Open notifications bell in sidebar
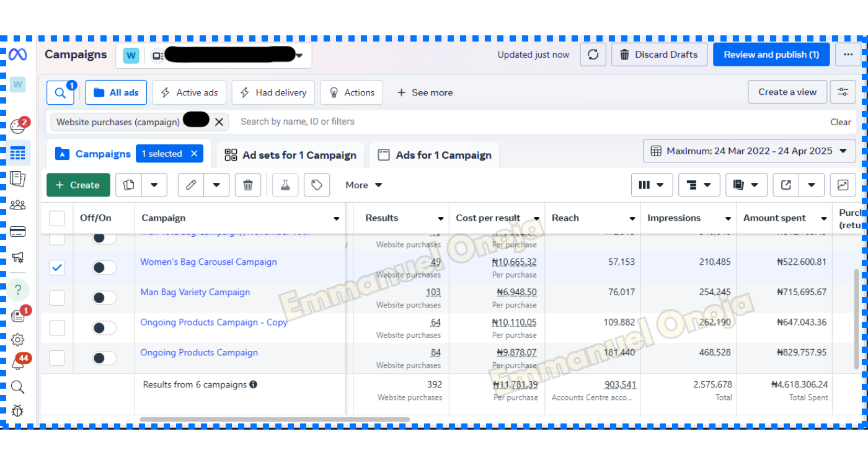868x465 pixels. click(x=18, y=364)
